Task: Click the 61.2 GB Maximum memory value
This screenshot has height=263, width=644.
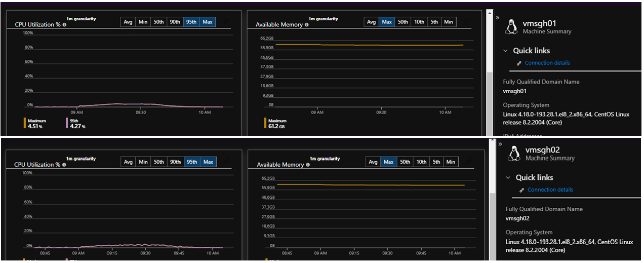Action: coord(277,126)
